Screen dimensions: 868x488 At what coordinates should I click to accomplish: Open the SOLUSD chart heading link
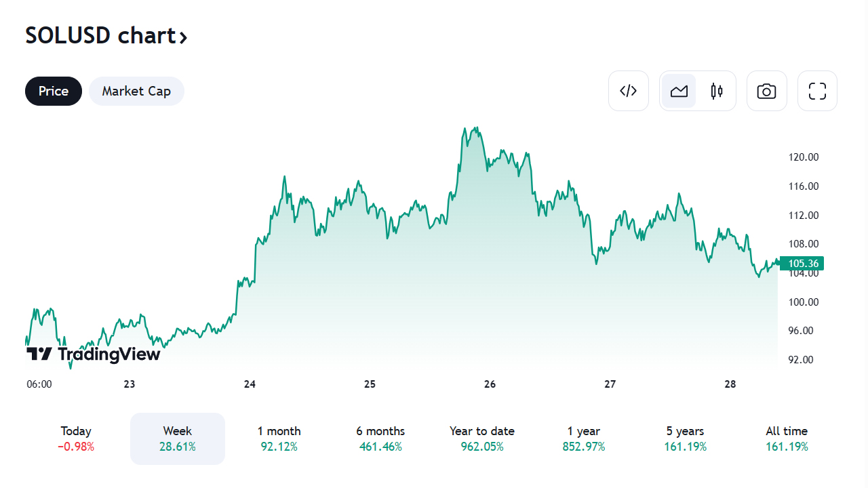[100, 35]
